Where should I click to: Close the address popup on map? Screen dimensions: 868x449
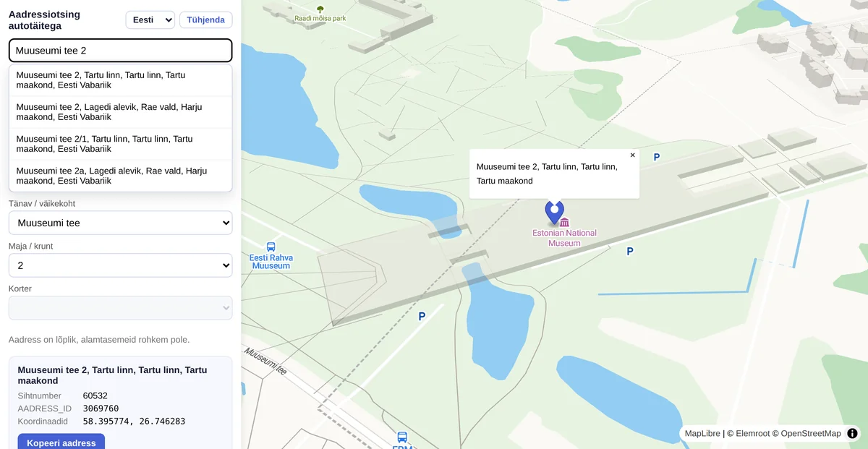pyautogui.click(x=632, y=155)
